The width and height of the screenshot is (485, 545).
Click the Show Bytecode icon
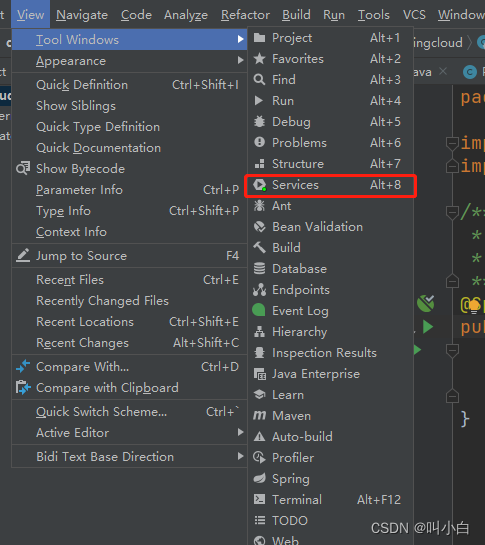pos(23,168)
